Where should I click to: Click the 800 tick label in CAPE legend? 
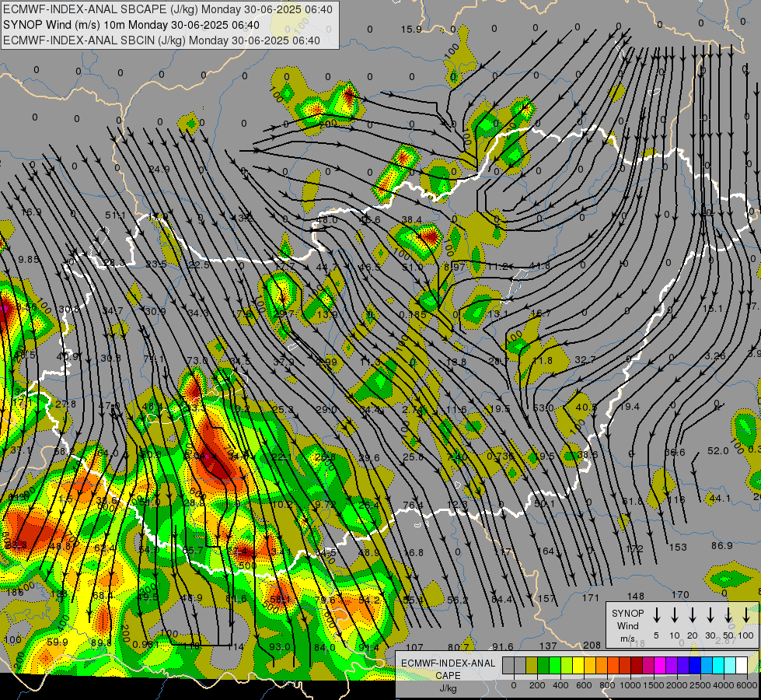click(607, 685)
